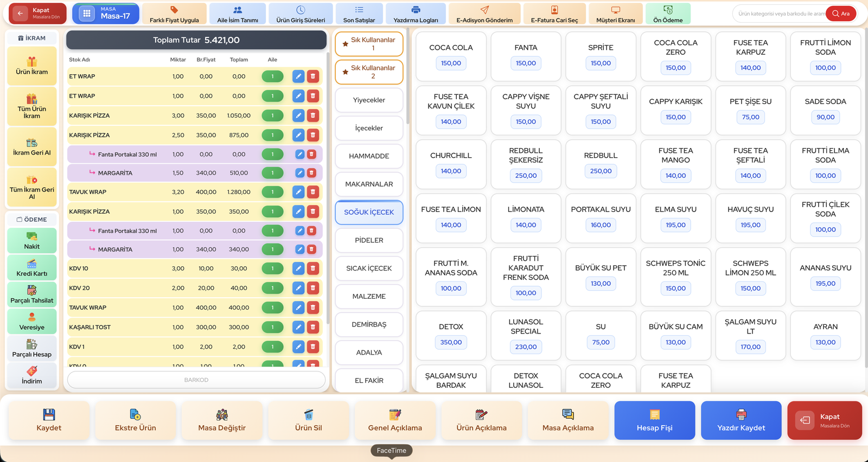Click the Hesap Fişi button
Viewport: 868px width, 462px height.
click(x=655, y=420)
